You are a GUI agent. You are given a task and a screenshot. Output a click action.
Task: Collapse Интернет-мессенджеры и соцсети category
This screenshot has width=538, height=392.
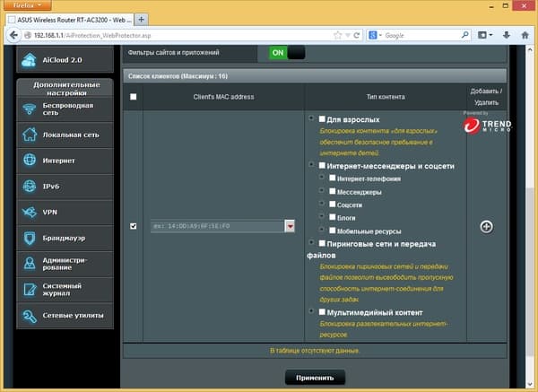(x=311, y=165)
